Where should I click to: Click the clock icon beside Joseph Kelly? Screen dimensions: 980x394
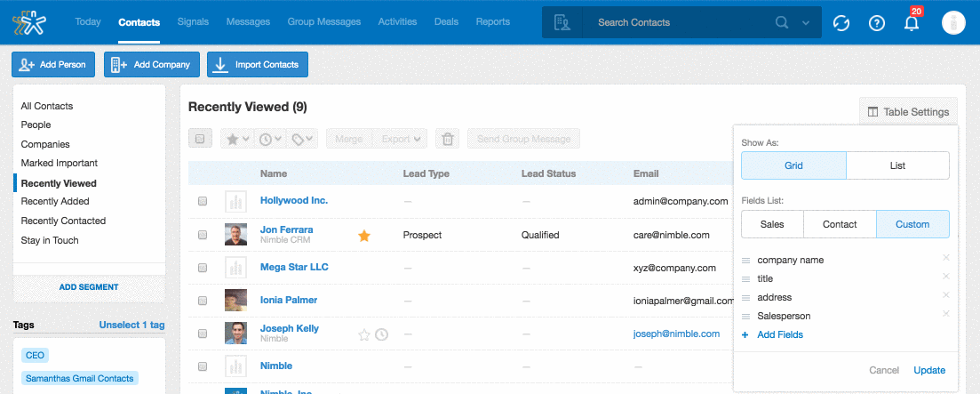381,334
